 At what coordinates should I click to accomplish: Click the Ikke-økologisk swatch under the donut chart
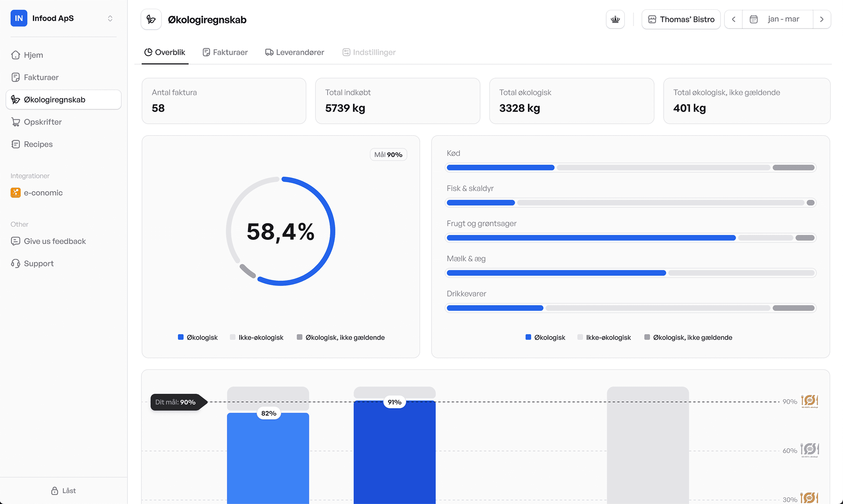coord(233,337)
